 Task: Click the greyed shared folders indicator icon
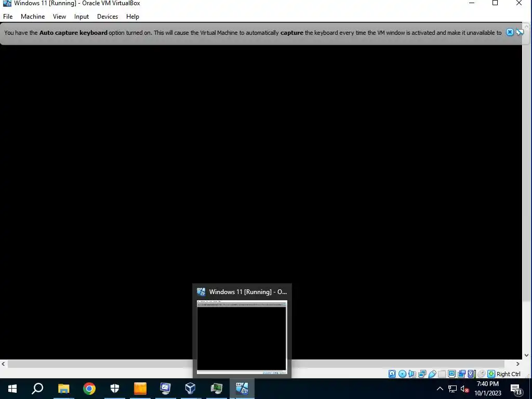pos(442,374)
